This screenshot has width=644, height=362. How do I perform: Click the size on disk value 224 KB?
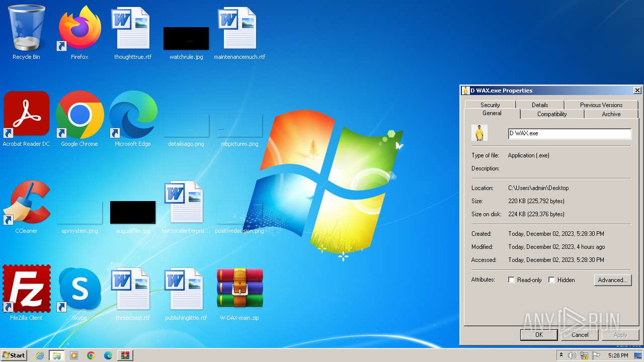coord(536,214)
